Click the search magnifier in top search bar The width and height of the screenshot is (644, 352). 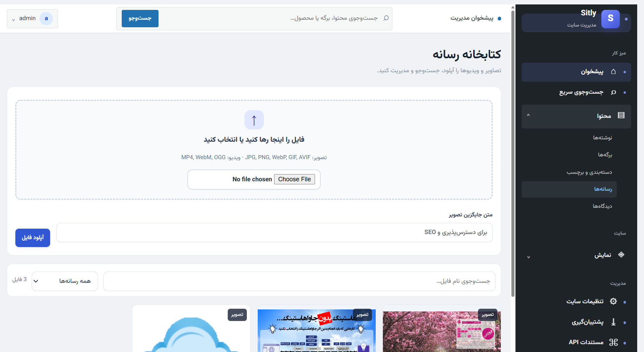tap(386, 18)
